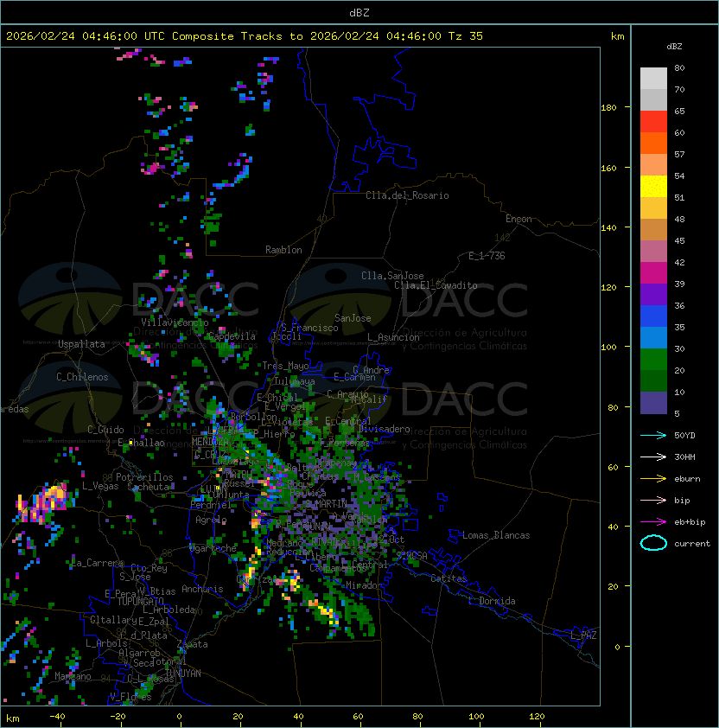The height and width of the screenshot is (728, 719).
Task: Click the yellow eburn arrow in legend
Action: point(653,479)
